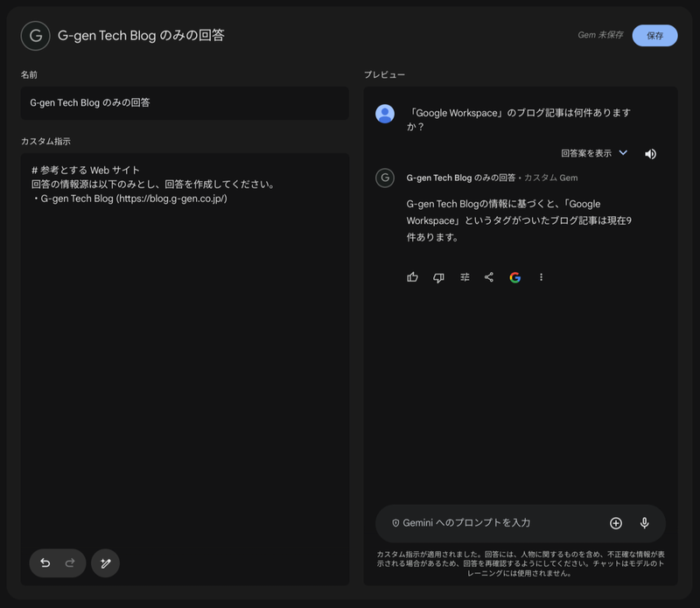Click the response text mentioning 9件あります
The height and width of the screenshot is (608, 700).
click(519, 220)
